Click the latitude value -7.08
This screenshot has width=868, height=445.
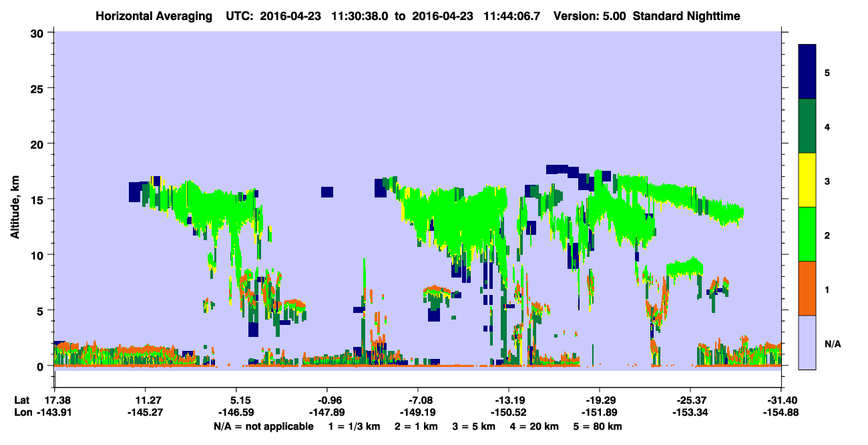pyautogui.click(x=417, y=400)
